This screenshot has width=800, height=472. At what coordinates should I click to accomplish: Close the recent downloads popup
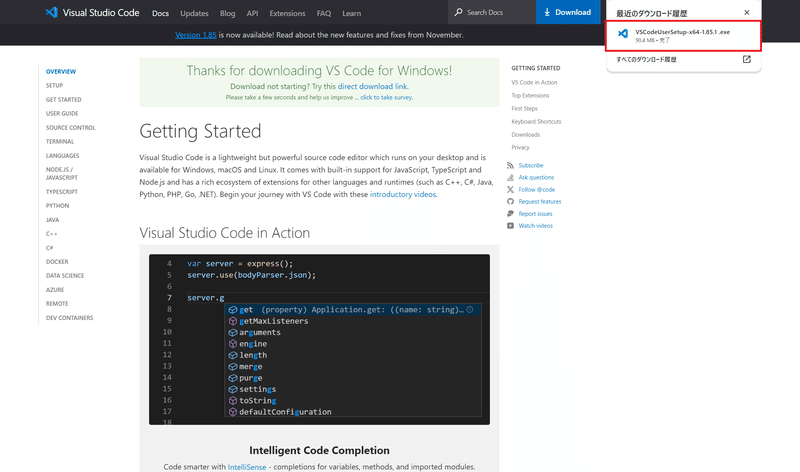[746, 12]
